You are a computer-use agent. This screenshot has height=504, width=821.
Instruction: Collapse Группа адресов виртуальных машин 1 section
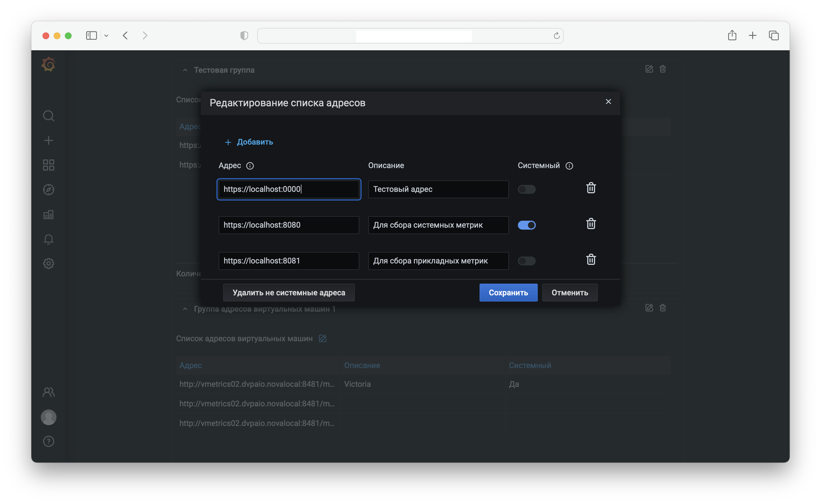coord(185,309)
